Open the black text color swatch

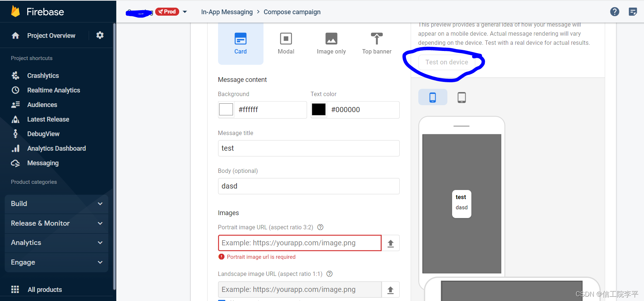(x=319, y=110)
